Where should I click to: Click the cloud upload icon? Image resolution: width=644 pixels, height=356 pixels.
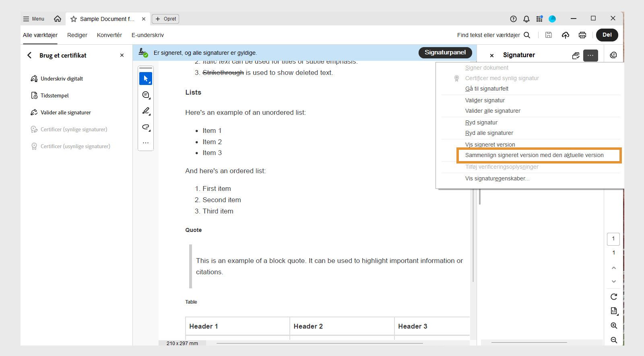(x=566, y=35)
